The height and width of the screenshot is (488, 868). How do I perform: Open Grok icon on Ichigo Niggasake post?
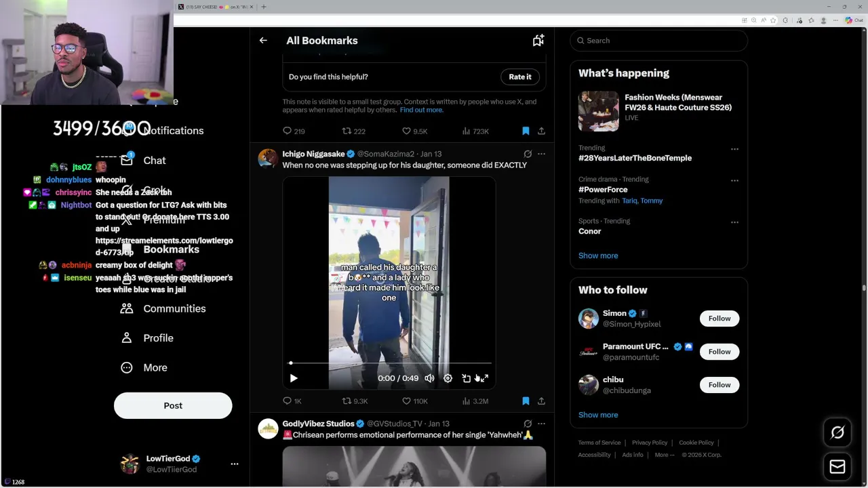pyautogui.click(x=528, y=154)
